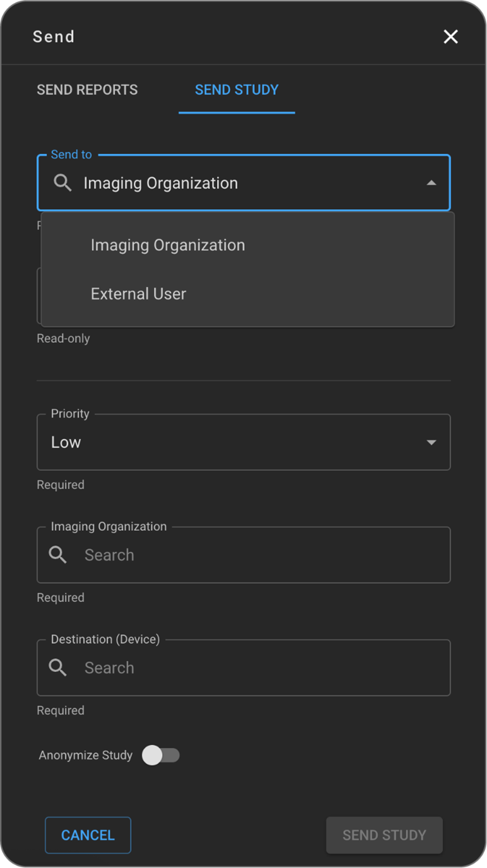487x868 pixels.
Task: Focus the Destination (Device) search input
Action: click(x=252, y=668)
